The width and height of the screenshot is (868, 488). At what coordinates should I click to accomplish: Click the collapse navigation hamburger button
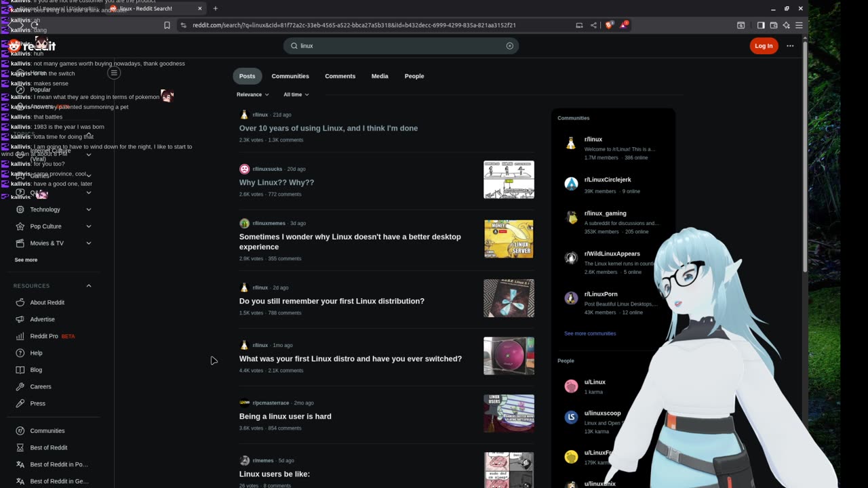coord(114,73)
